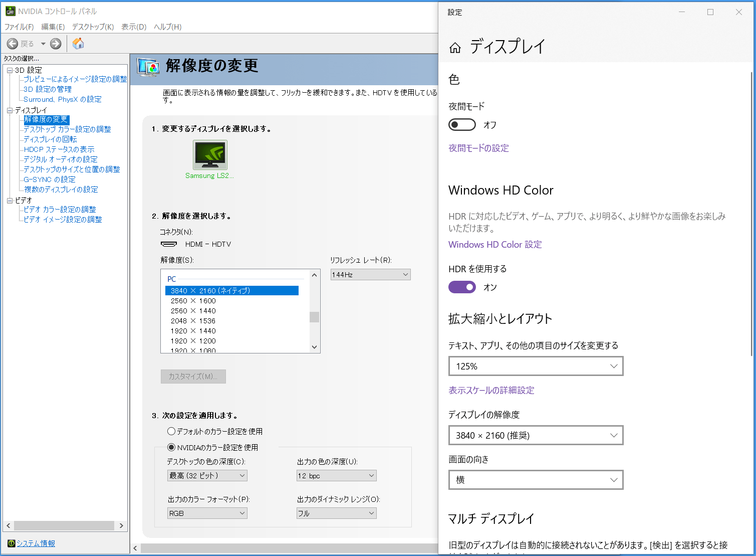Select 2048 × 1536 resolution
This screenshot has height=556, width=756.
193,321
